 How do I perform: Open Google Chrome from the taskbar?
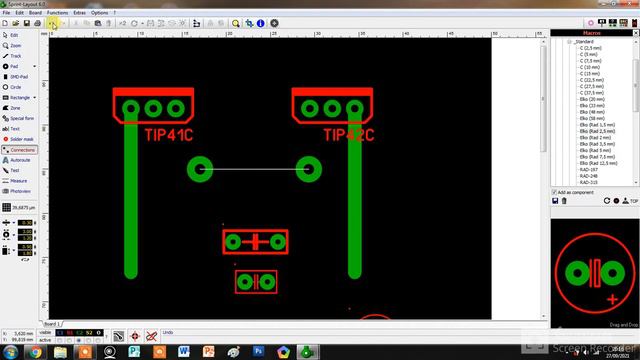(x=35, y=352)
